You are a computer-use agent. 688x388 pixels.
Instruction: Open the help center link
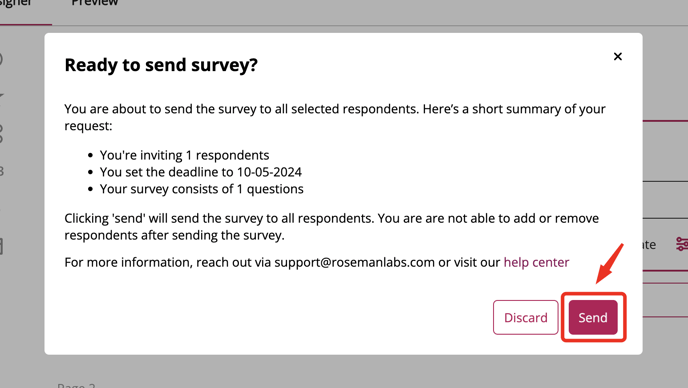[x=536, y=262]
